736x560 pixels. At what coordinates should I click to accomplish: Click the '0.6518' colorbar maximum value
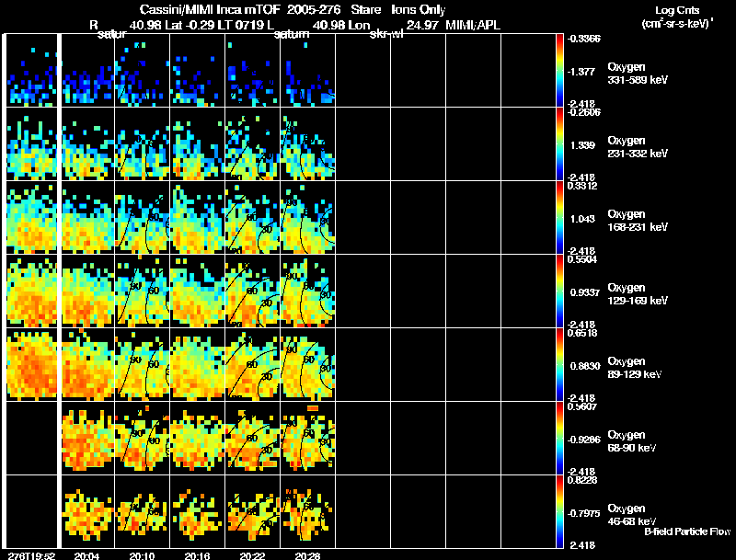pos(582,333)
